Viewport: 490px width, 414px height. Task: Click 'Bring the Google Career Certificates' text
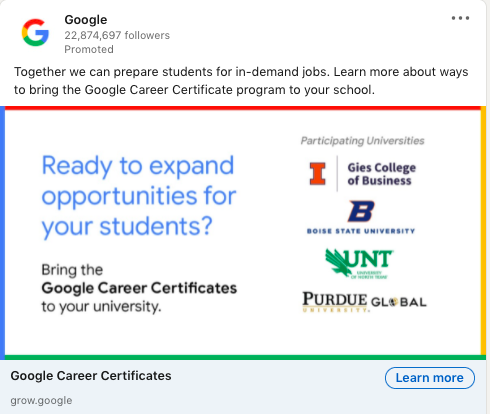tap(139, 288)
